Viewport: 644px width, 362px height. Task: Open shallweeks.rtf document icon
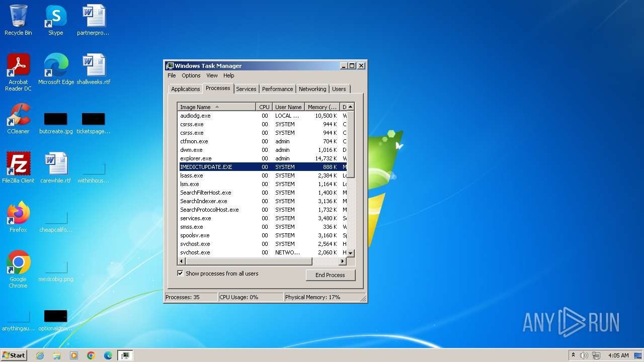coord(93,69)
